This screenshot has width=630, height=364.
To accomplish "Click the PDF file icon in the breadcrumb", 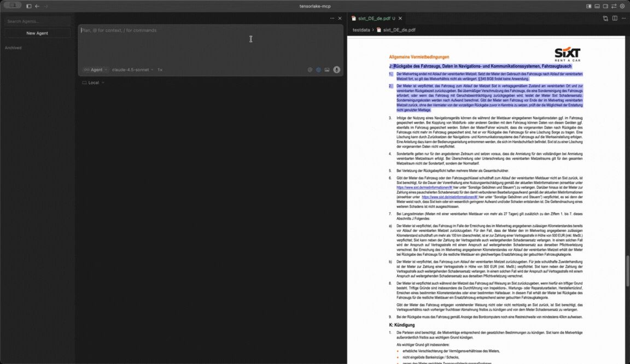I will tap(378, 30).
